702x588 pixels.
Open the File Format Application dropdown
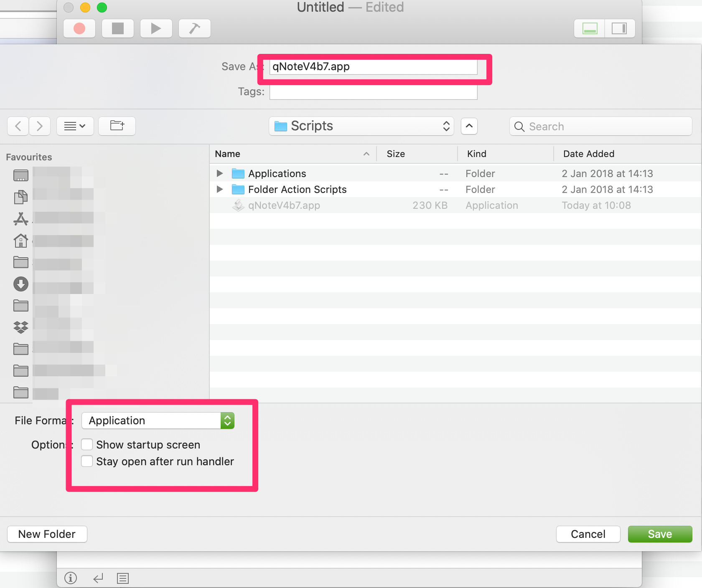click(158, 421)
